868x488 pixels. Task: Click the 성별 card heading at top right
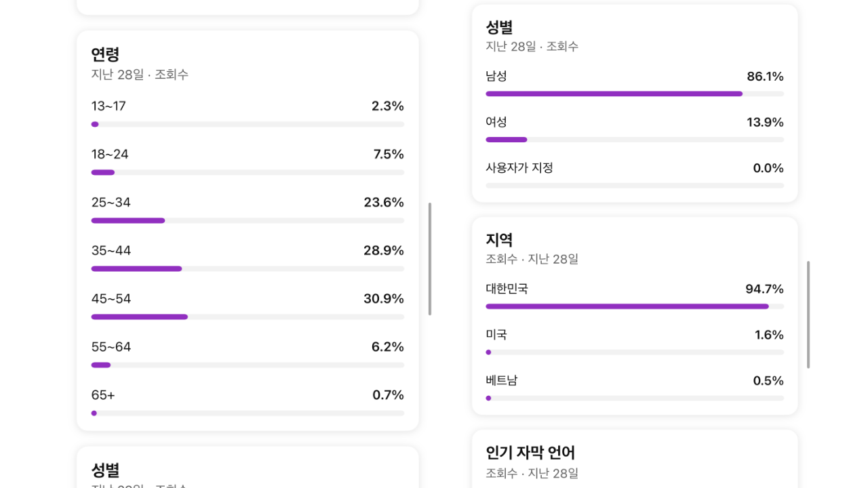(x=499, y=27)
